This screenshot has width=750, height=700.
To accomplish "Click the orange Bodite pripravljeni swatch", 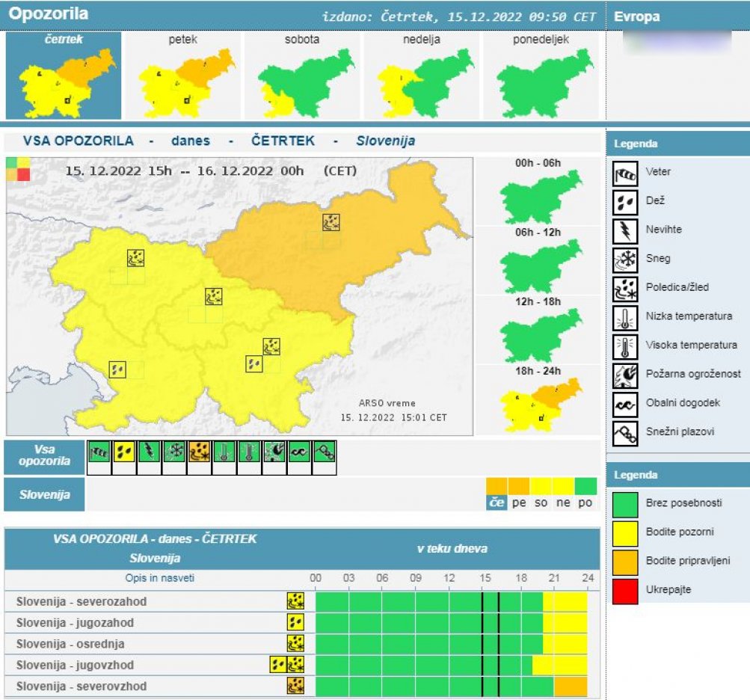I will click(x=624, y=562).
